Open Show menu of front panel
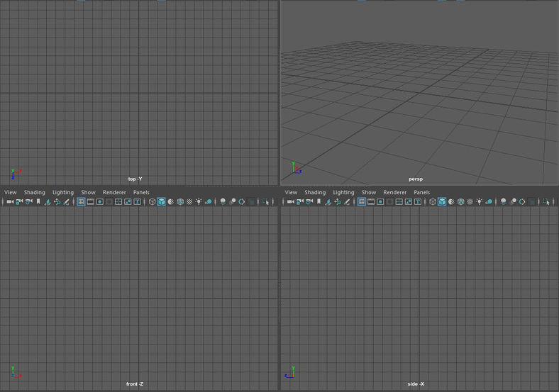 point(88,192)
